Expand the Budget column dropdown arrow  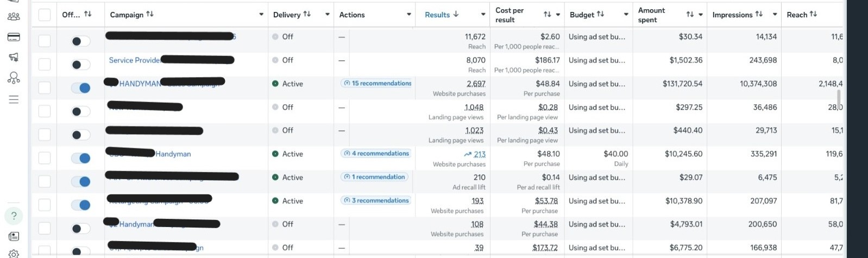[626, 15]
